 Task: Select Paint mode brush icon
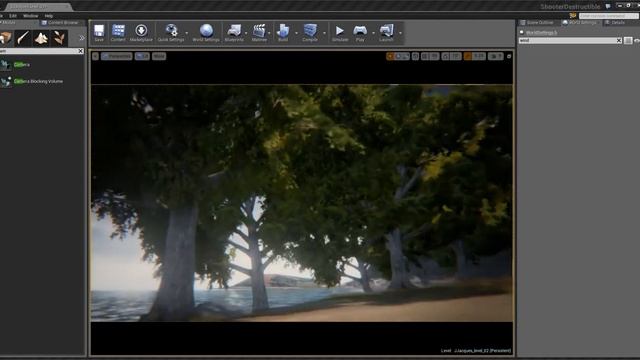click(23, 38)
